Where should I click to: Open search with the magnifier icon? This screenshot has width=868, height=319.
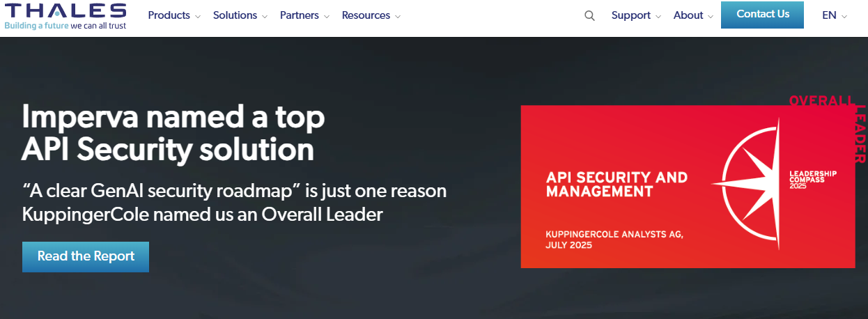[x=589, y=16]
